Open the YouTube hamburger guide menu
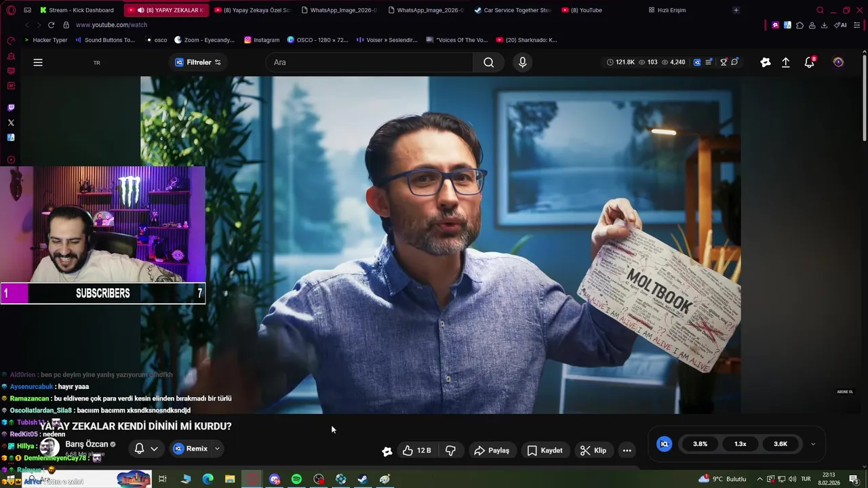Viewport: 868px width, 488px height. click(x=38, y=62)
